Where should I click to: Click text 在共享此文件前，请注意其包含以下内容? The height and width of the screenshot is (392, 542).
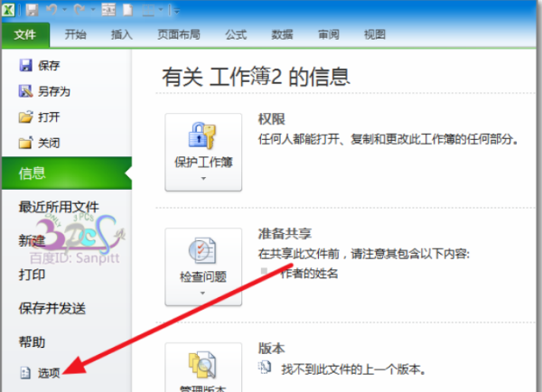364,254
